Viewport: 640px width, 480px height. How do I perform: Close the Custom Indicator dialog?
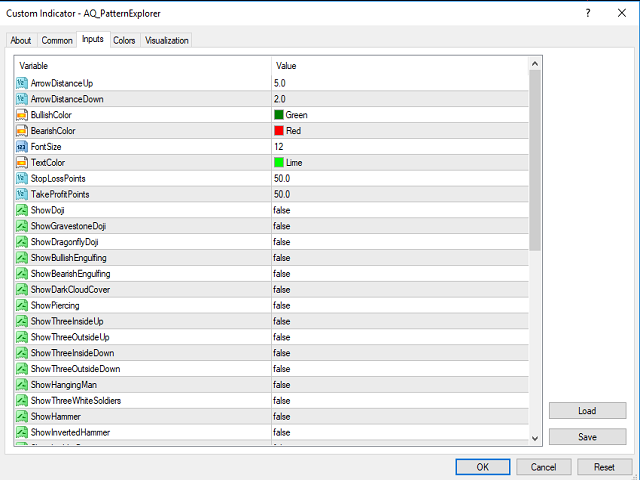(622, 13)
